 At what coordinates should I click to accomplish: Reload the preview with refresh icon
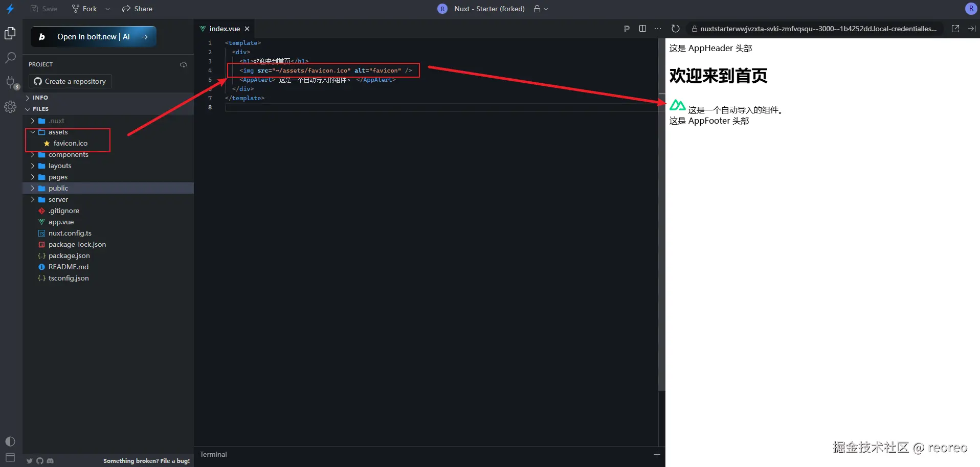[x=676, y=29]
